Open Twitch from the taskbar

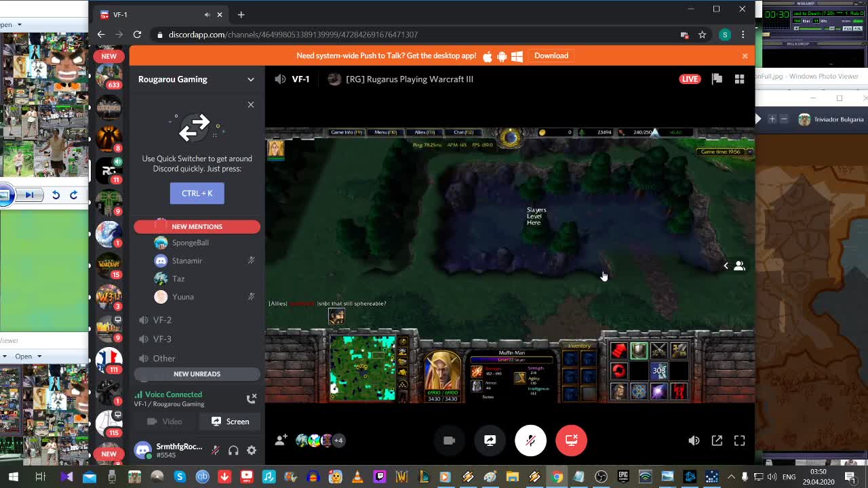[x=380, y=477]
